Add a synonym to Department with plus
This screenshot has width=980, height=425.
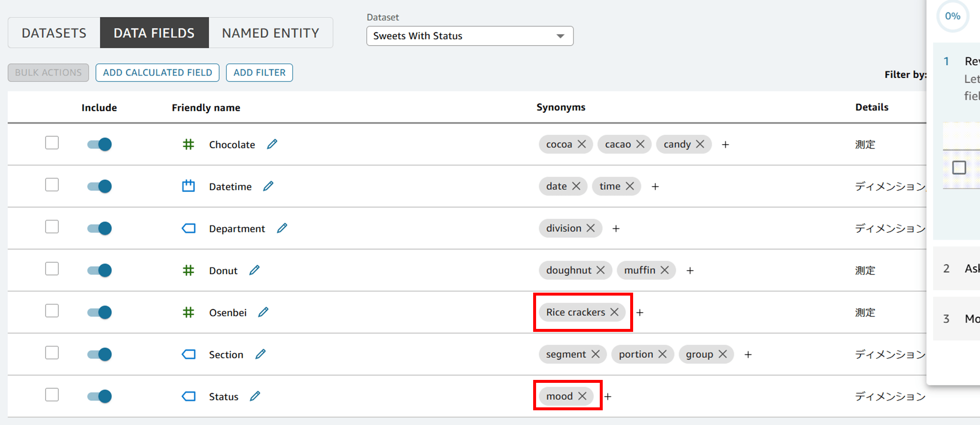pyautogui.click(x=616, y=229)
